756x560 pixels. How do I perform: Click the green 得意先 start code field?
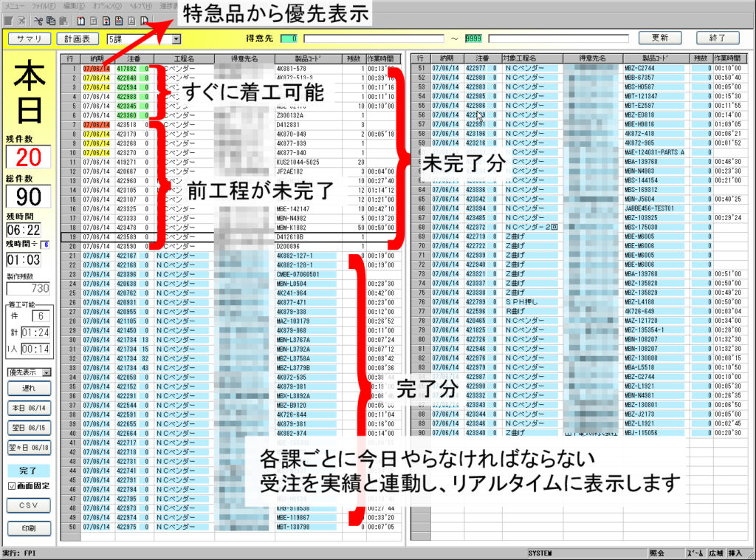tap(289, 38)
